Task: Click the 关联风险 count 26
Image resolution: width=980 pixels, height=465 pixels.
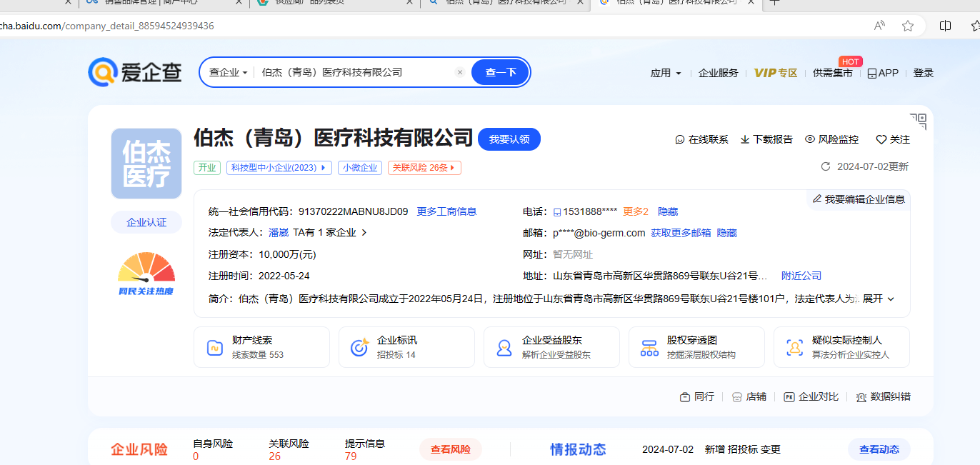Action: (275, 456)
